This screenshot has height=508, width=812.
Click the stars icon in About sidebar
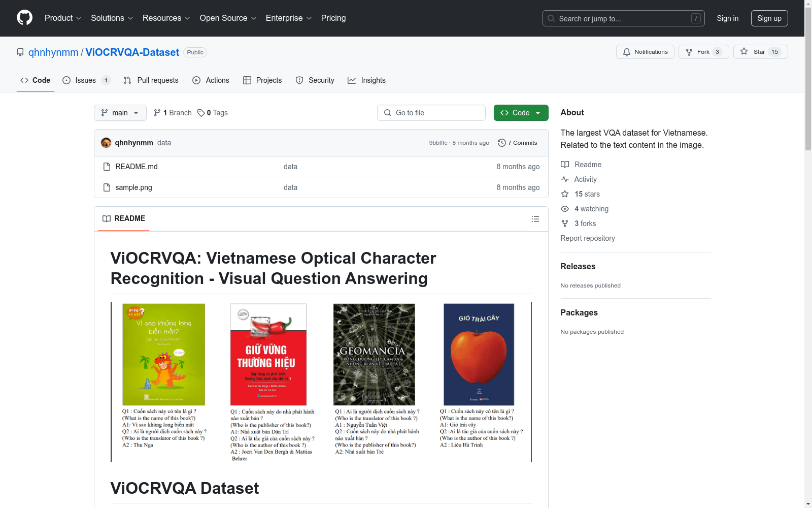[x=565, y=194]
